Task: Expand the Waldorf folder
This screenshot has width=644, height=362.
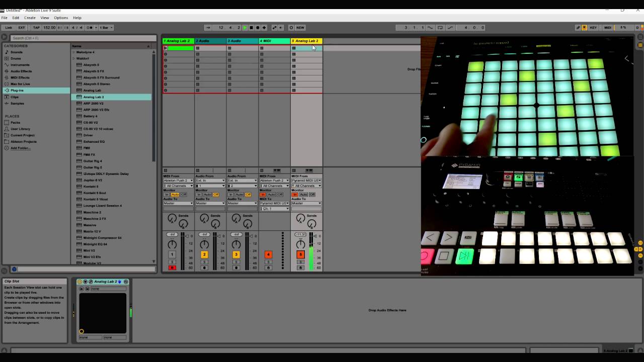Action: (73, 58)
